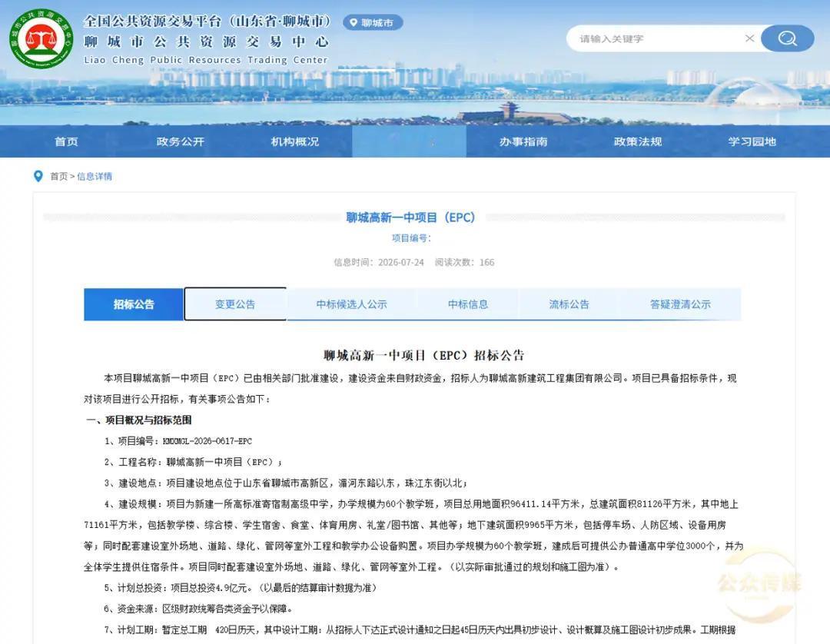Click the 计划工期 line
The width and height of the screenshot is (830, 644).
tap(420, 629)
